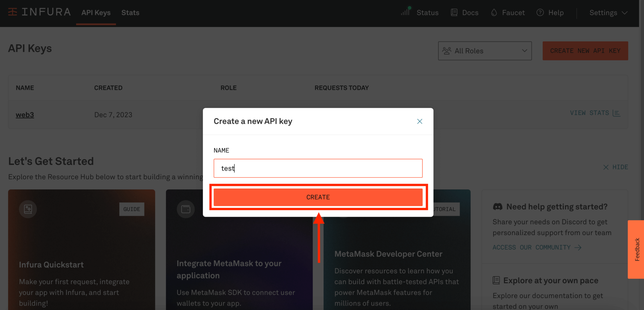Image resolution: width=644 pixels, height=310 pixels.
Task: Click the Infura logo icon
Action: pyautogui.click(x=13, y=12)
